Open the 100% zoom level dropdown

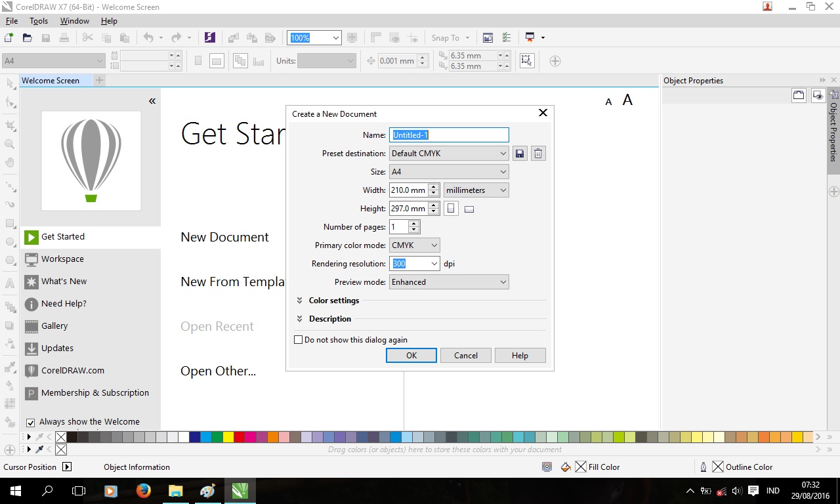pyautogui.click(x=335, y=38)
